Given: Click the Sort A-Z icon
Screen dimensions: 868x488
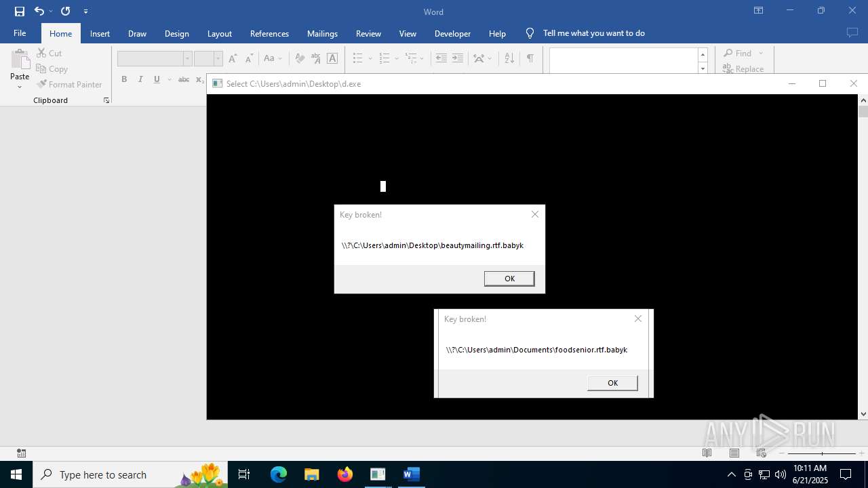Looking at the screenshot, I should 509,58.
